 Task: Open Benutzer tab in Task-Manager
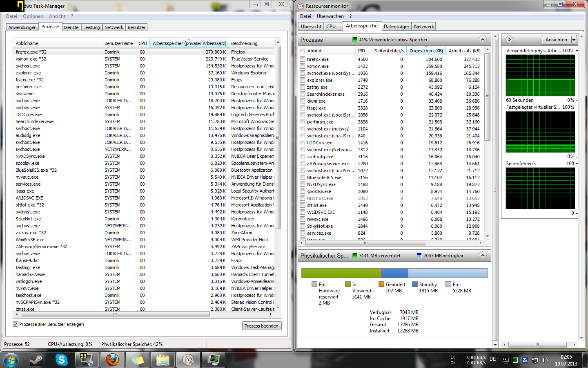[x=136, y=27]
